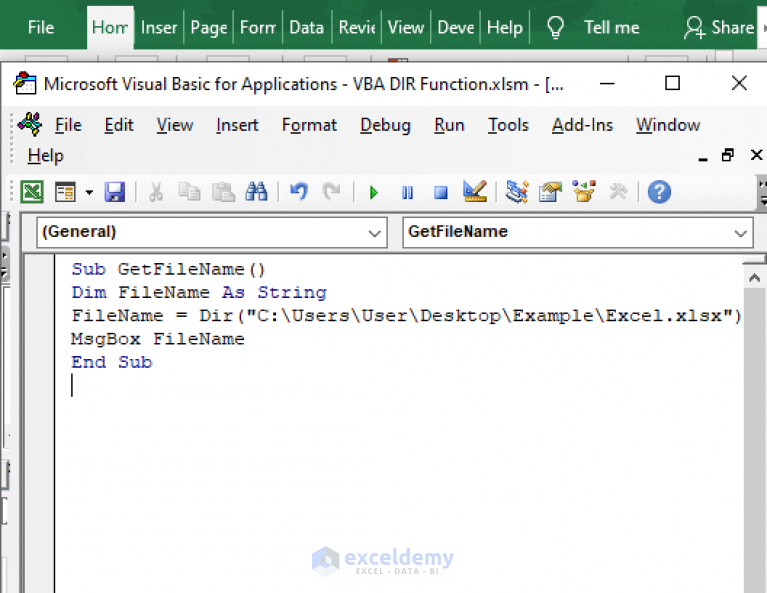Switch to the Excel Help ribbon tab
Viewport: 767px width, 593px height.
pos(505,27)
